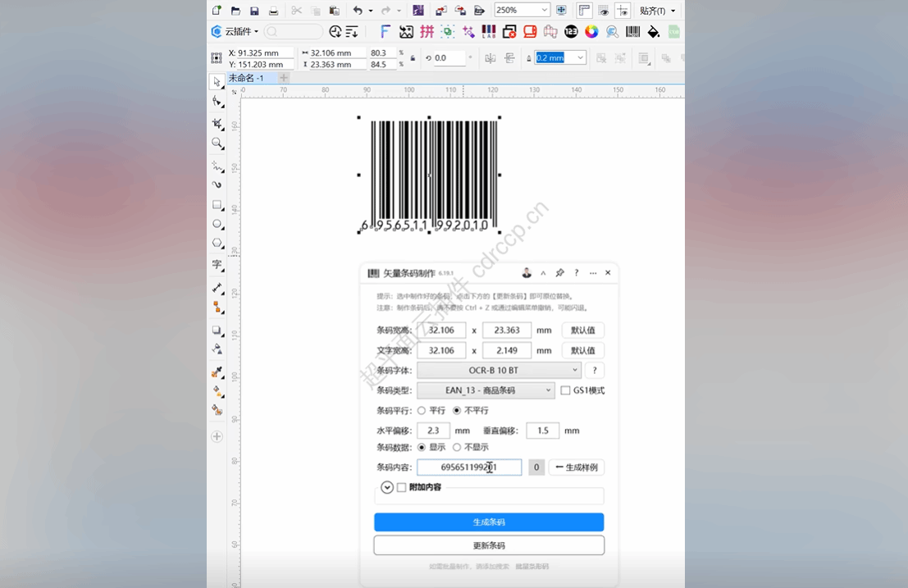Click the 123 numbering plugin icon
Screen dimensions: 908x588
coord(571,32)
